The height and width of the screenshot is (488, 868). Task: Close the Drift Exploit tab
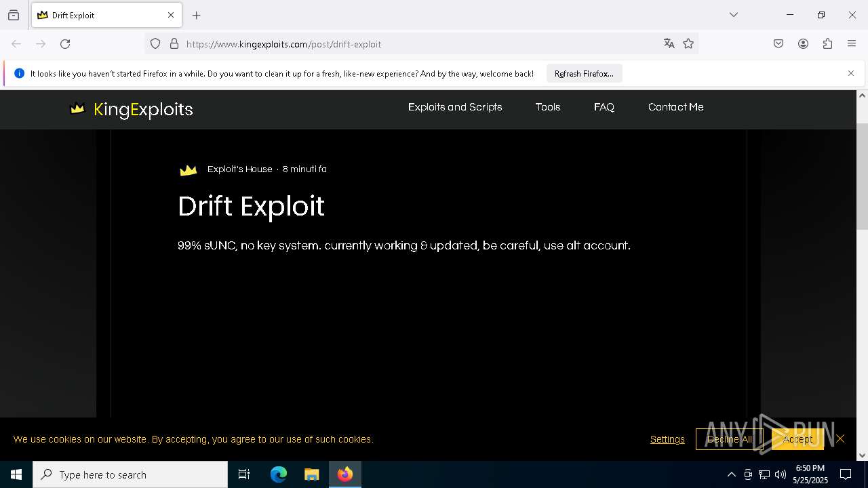[x=171, y=15]
